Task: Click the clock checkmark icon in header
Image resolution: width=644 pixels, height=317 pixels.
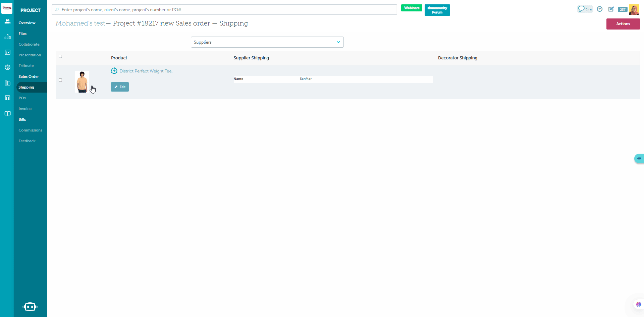Action: point(600,9)
